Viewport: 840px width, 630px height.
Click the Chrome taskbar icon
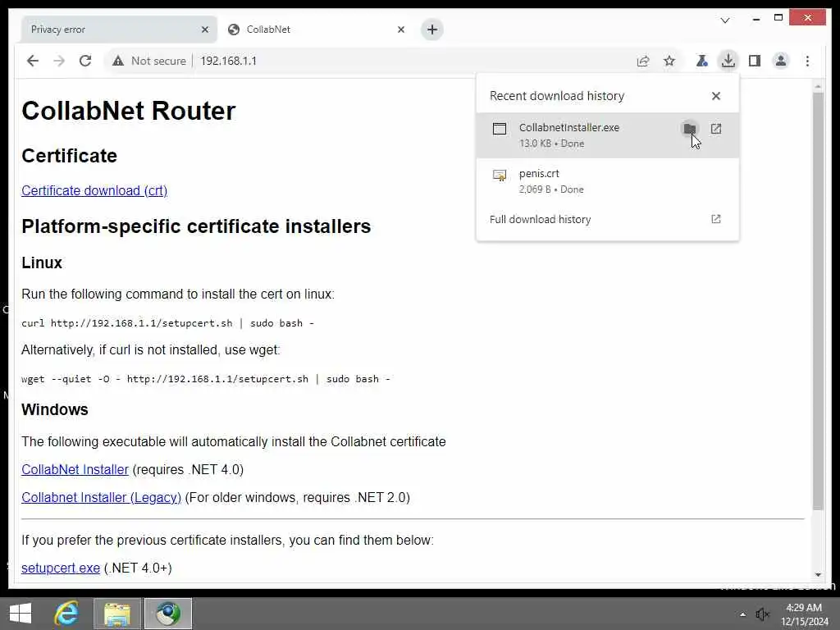pos(167,614)
